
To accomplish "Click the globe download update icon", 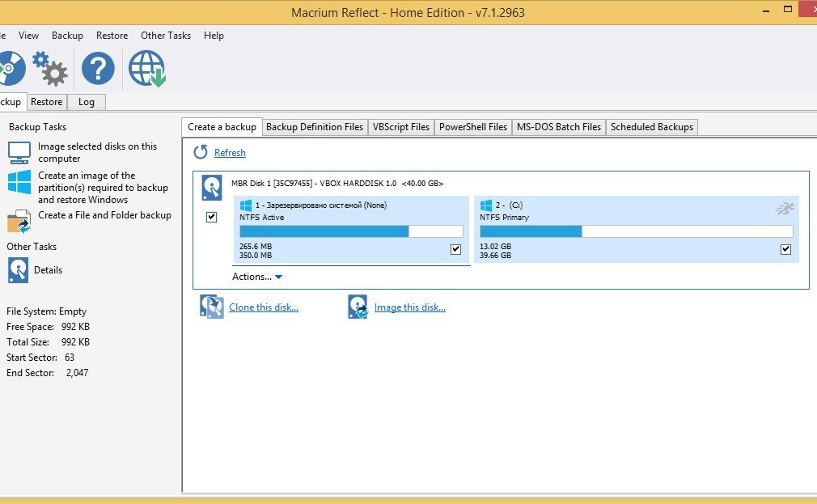I will coord(147,68).
